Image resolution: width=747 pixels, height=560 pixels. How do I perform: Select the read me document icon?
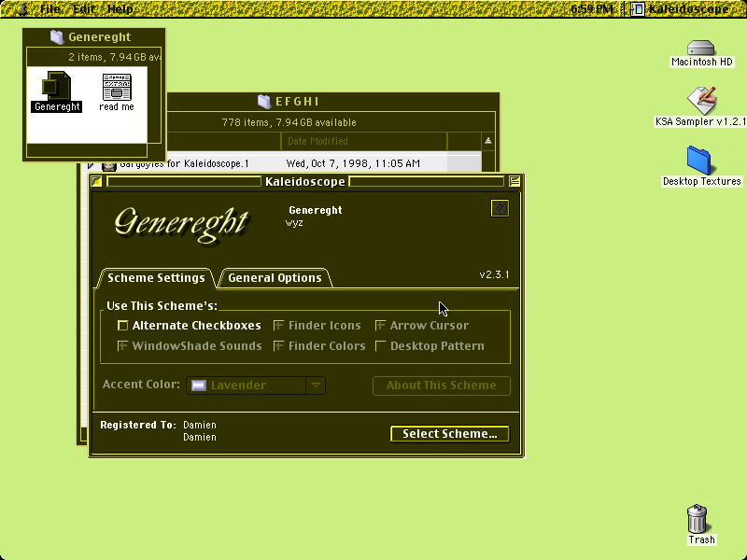coord(117,87)
